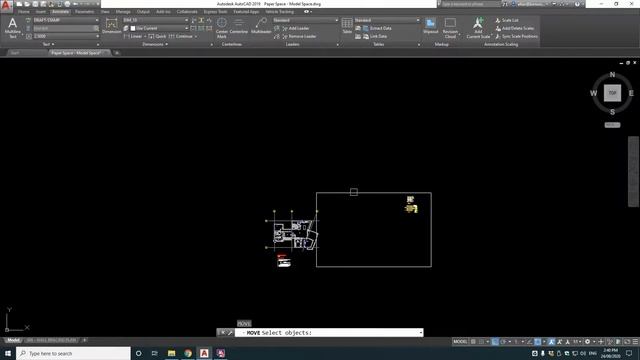
Task: Toggle MODEL space button in status bar
Action: (460, 342)
